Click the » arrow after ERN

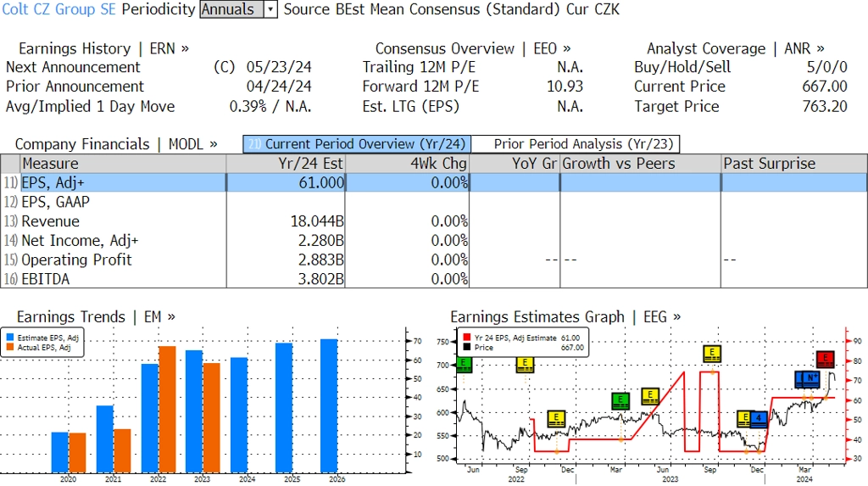(x=185, y=48)
